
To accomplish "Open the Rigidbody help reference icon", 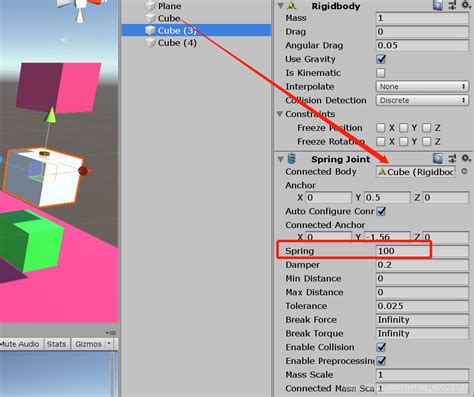I will coord(438,5).
